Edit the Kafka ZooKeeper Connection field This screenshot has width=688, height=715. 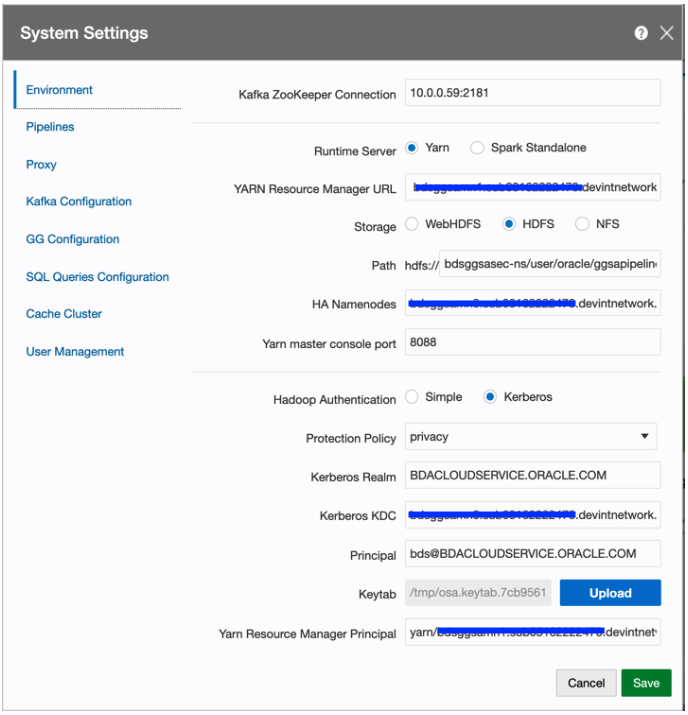[533, 93]
